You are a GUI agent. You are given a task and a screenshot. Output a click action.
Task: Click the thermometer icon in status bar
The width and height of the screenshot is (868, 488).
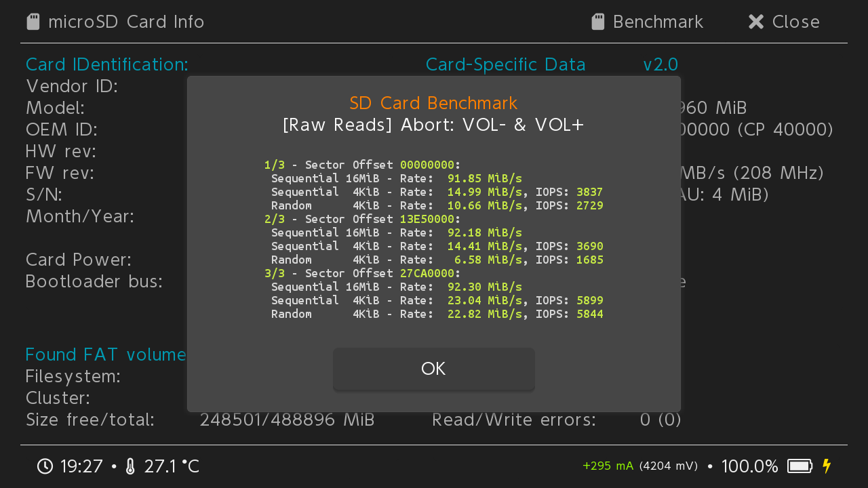(131, 466)
